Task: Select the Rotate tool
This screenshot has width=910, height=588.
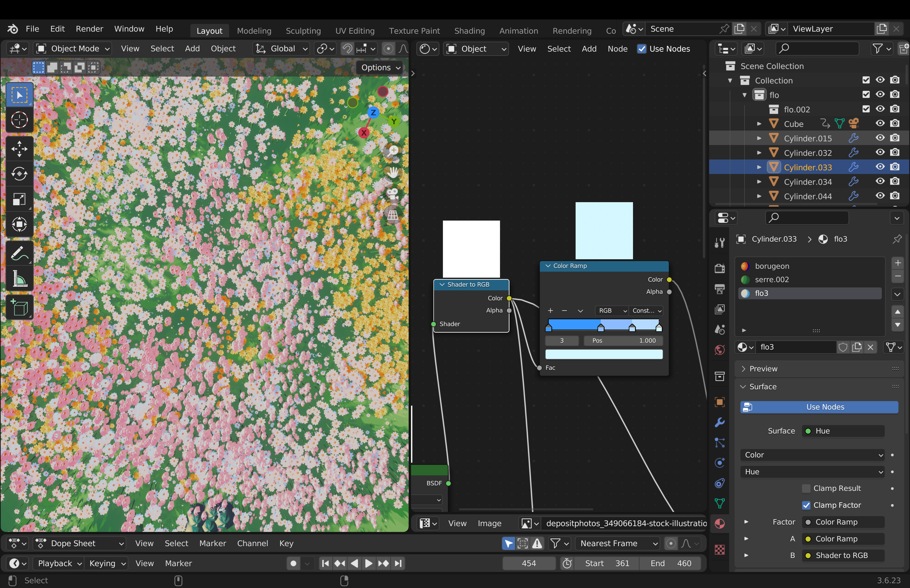Action: [x=19, y=174]
